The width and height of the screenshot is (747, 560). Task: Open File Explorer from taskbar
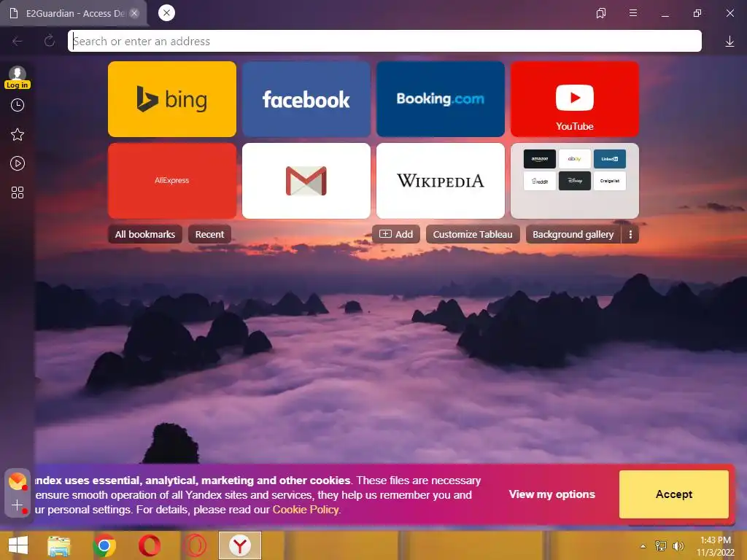point(59,545)
